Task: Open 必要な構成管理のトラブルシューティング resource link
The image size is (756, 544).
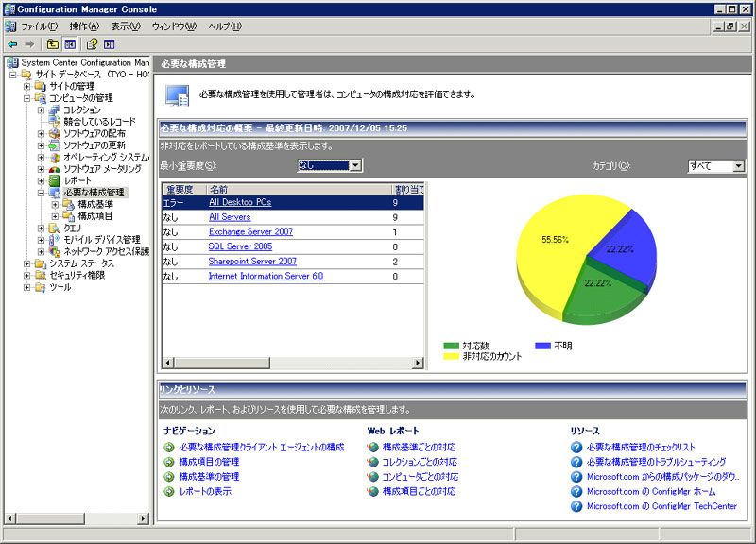Action: tap(656, 462)
